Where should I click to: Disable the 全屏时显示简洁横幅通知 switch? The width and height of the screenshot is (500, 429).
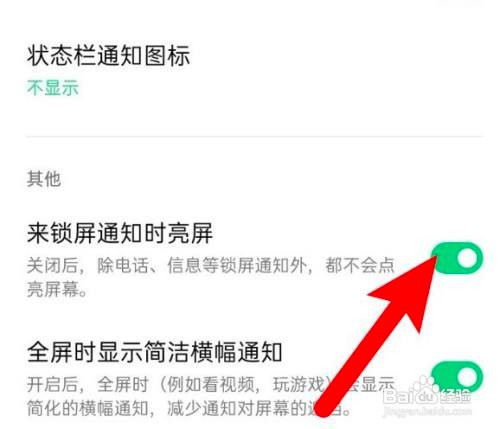coord(457,377)
